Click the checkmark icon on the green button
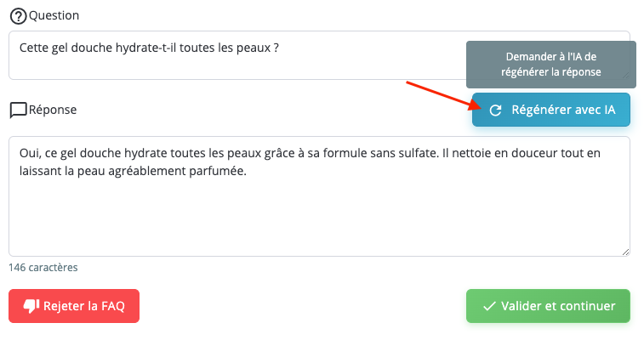The image size is (644, 340). 489,307
